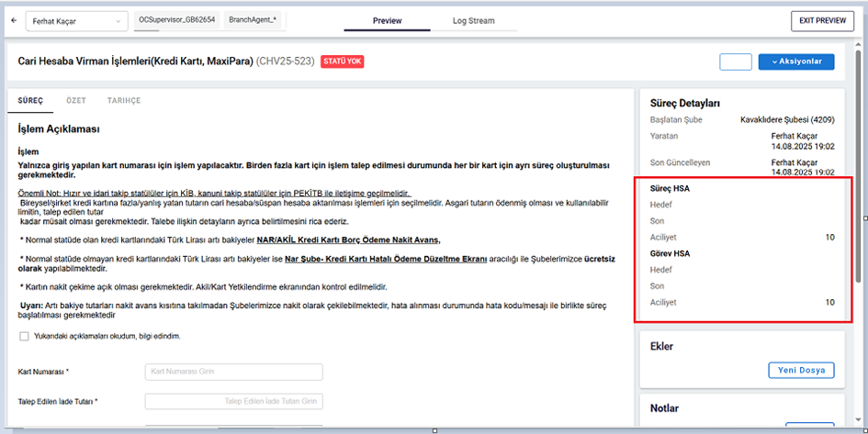Switch to the Log Stream tab

tap(473, 20)
